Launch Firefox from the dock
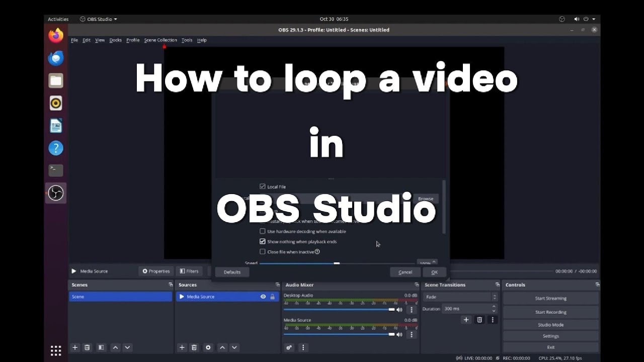This screenshot has height=362, width=644. pos(56,35)
